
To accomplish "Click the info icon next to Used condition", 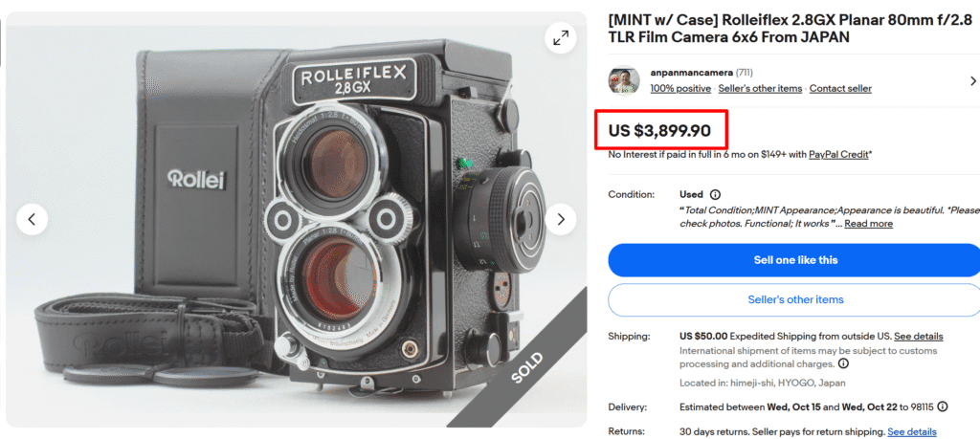I will pyautogui.click(x=716, y=194).
